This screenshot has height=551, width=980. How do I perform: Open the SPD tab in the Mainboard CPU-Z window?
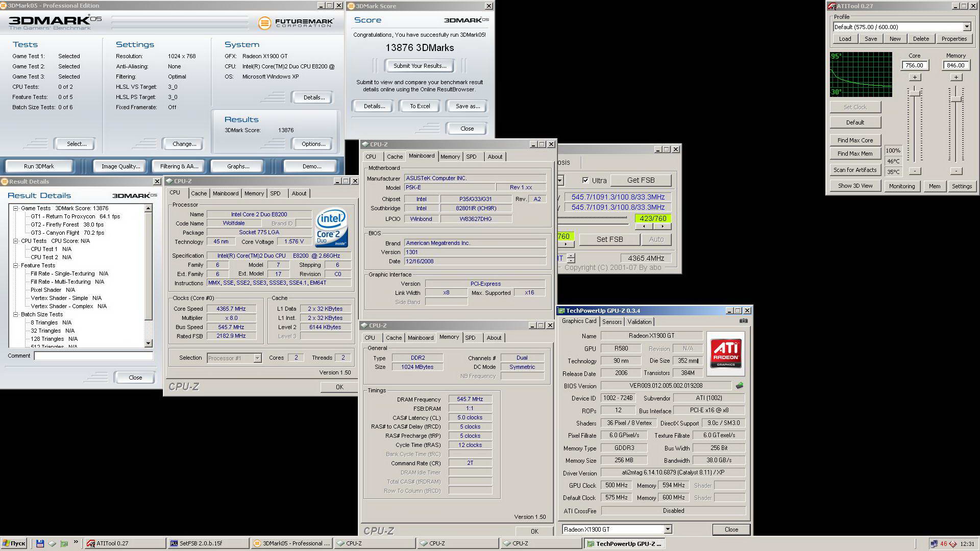[x=471, y=157]
